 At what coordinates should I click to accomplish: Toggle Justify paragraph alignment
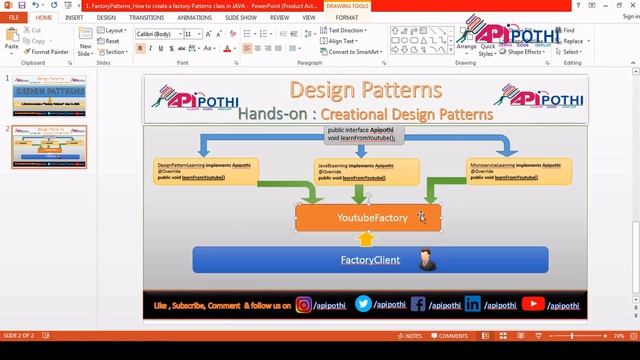(278, 49)
